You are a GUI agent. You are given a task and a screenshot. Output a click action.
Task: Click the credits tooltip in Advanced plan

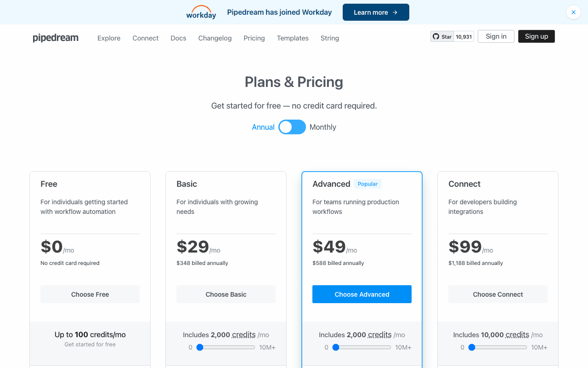pos(379,335)
